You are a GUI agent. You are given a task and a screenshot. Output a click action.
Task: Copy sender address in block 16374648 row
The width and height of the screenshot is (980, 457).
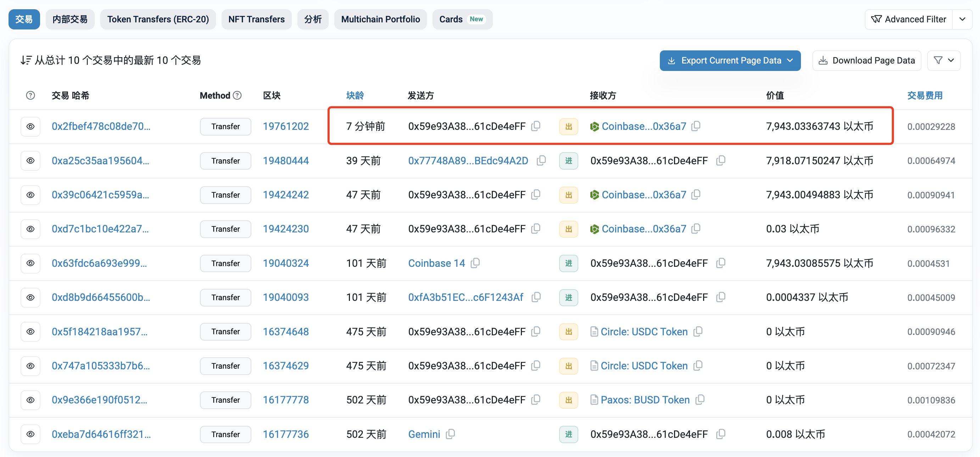coord(536,331)
